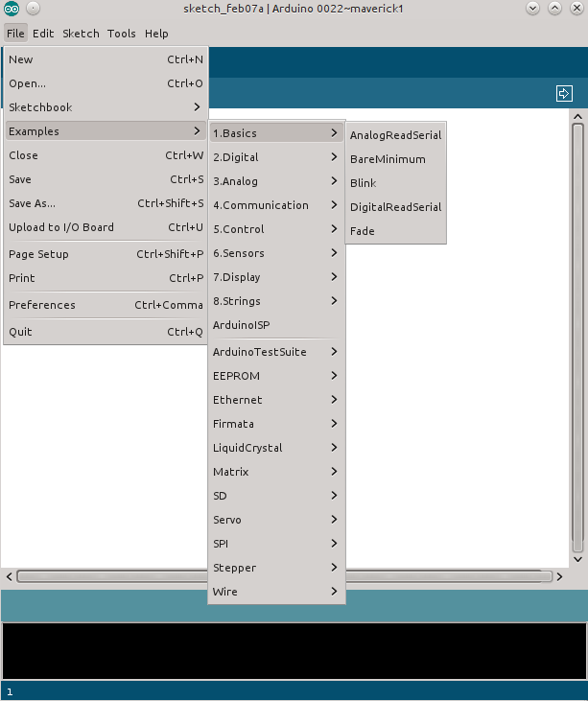Maximize the Arduino window
Screen dimensions: 588x701
click(554, 9)
